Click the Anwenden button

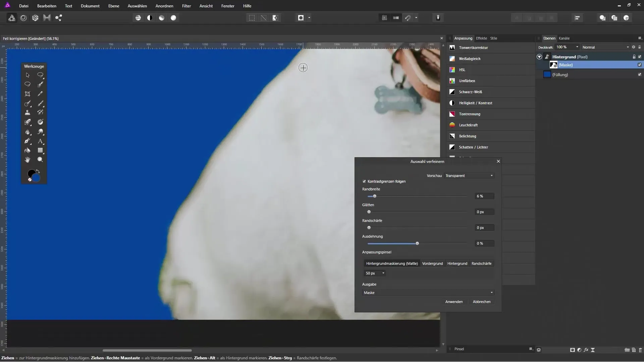coord(454,302)
